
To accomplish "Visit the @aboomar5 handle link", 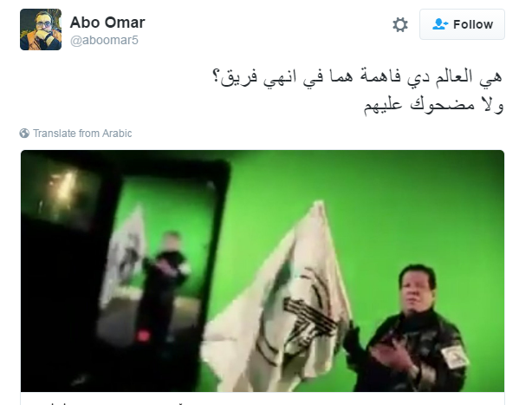I will coord(104,40).
